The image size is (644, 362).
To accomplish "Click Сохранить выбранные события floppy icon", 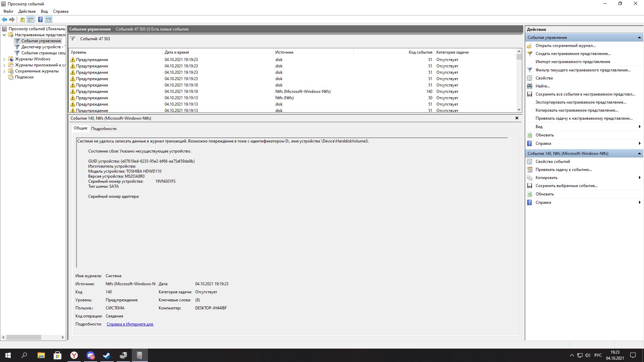I will [x=530, y=186].
